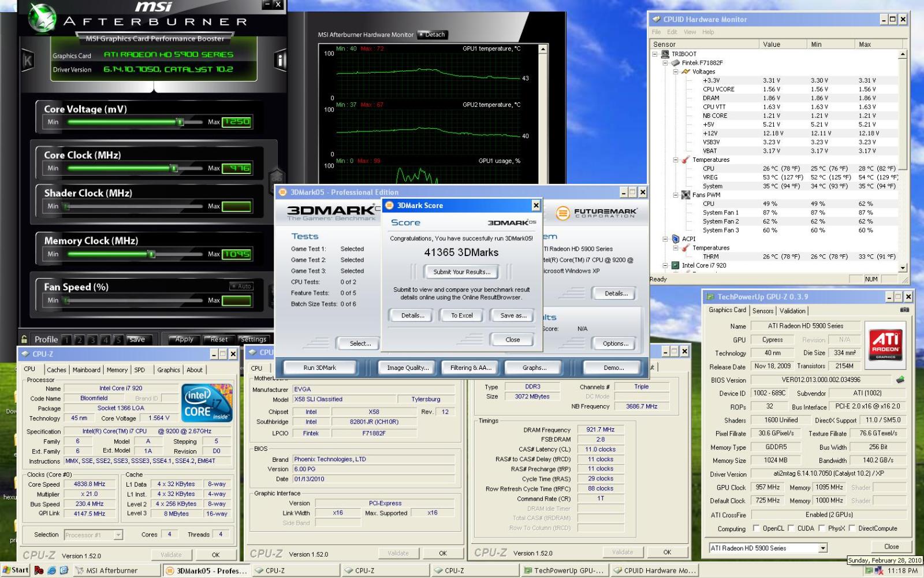Image resolution: width=924 pixels, height=578 pixels.
Task: Click the Futuremark Corporation logo in 3DMark05
Action: click(x=597, y=213)
